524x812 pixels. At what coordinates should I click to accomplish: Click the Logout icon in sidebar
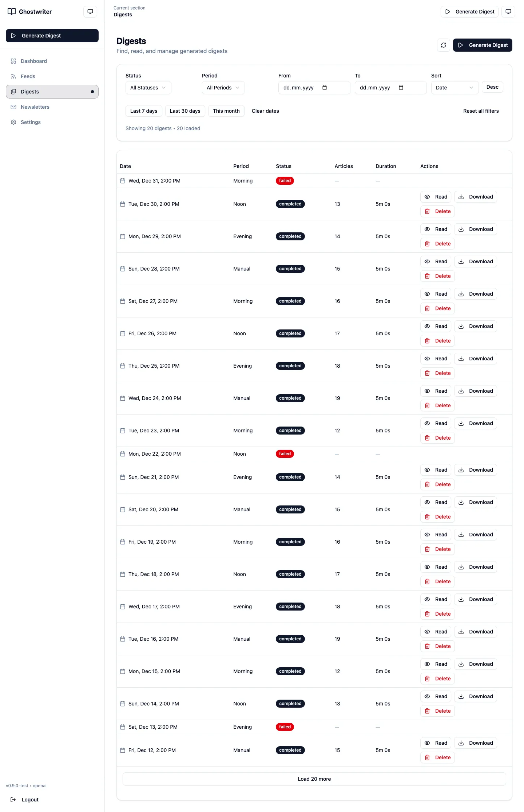tap(13, 800)
